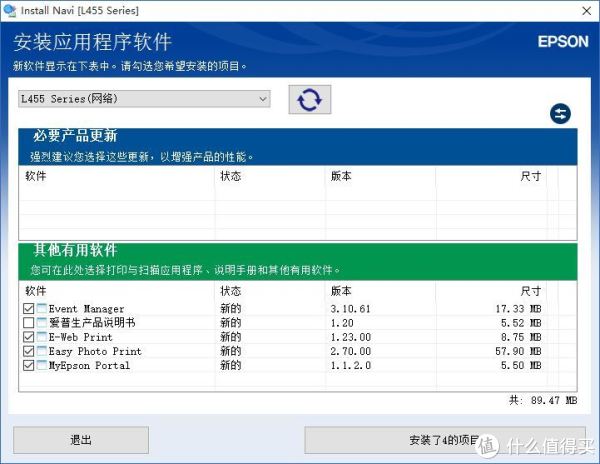Click the refresh software list icon button
Screen dimensions: 600x464
[x=310, y=99]
